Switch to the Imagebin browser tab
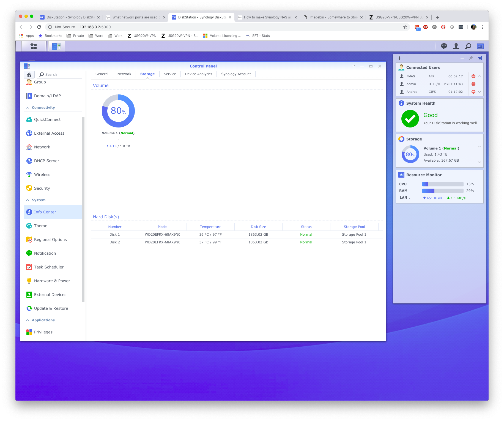The image size is (504, 421). coord(333,17)
